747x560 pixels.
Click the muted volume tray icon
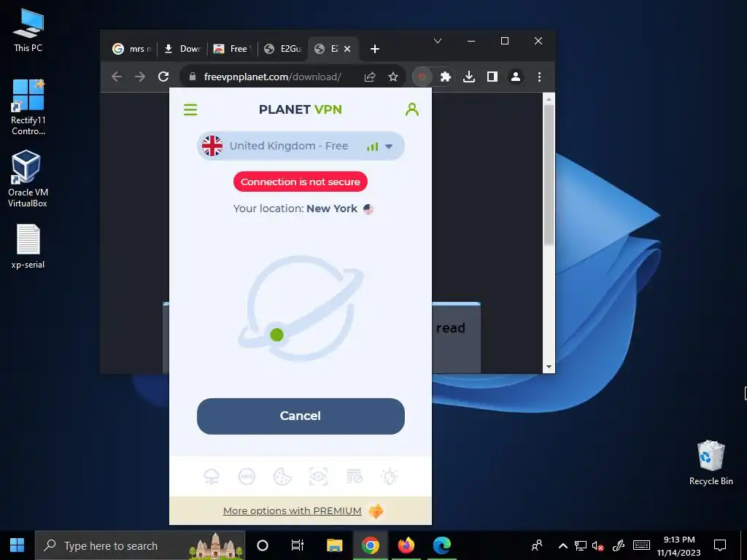(x=598, y=545)
